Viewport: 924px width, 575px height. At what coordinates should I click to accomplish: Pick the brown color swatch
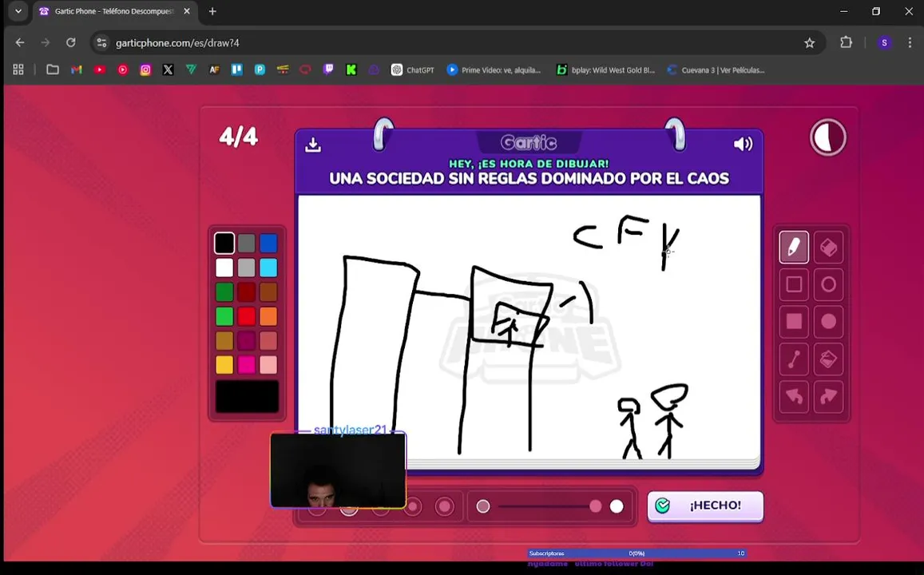coord(268,291)
